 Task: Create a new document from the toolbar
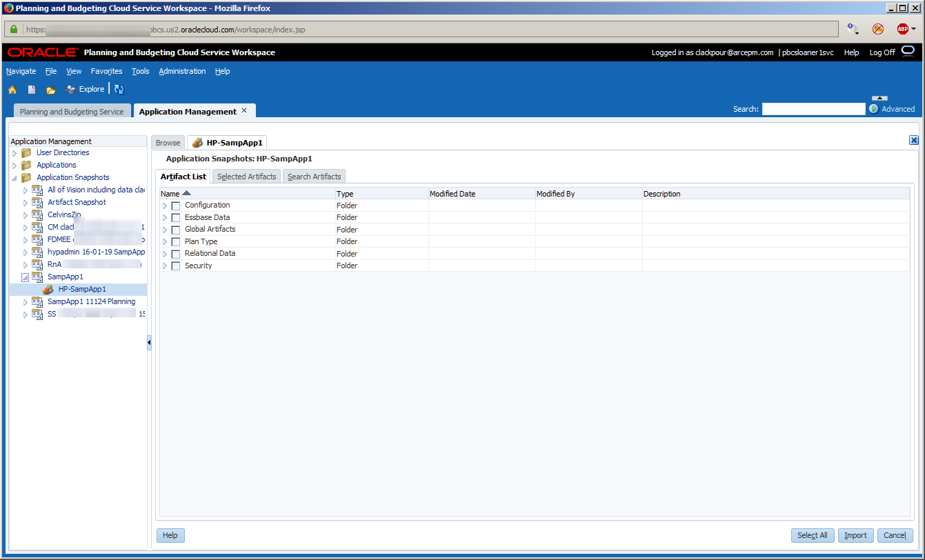point(32,90)
